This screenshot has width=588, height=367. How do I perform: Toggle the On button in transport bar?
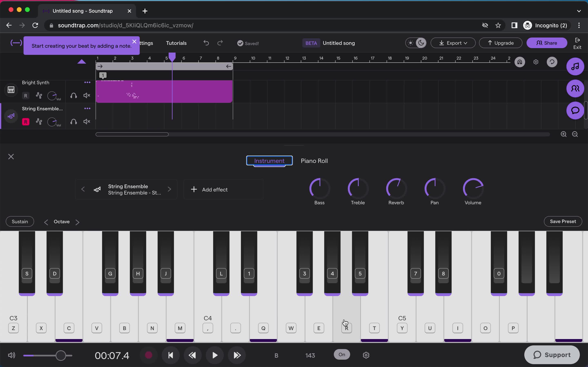click(342, 354)
